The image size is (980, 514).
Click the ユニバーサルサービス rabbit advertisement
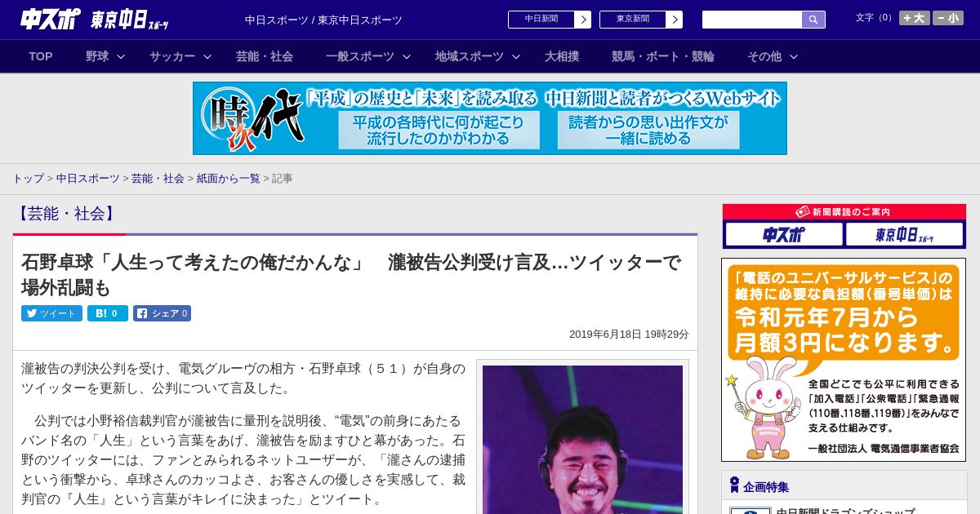844,360
